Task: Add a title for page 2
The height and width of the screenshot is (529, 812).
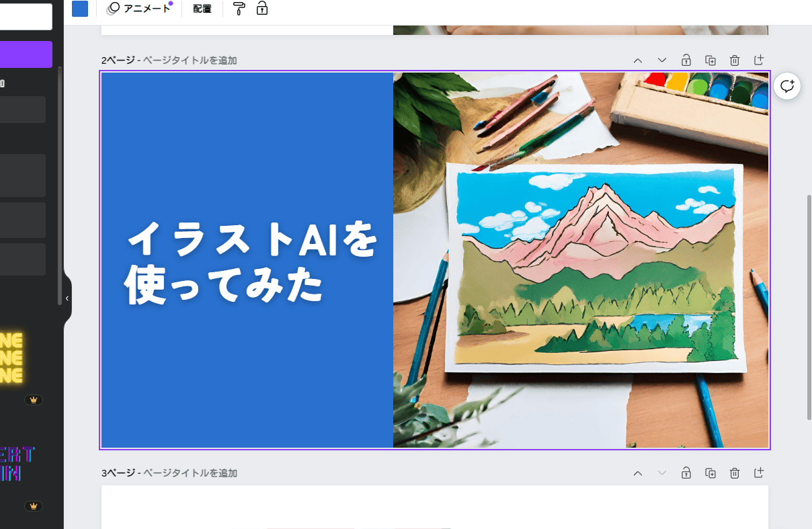Action: (x=190, y=60)
